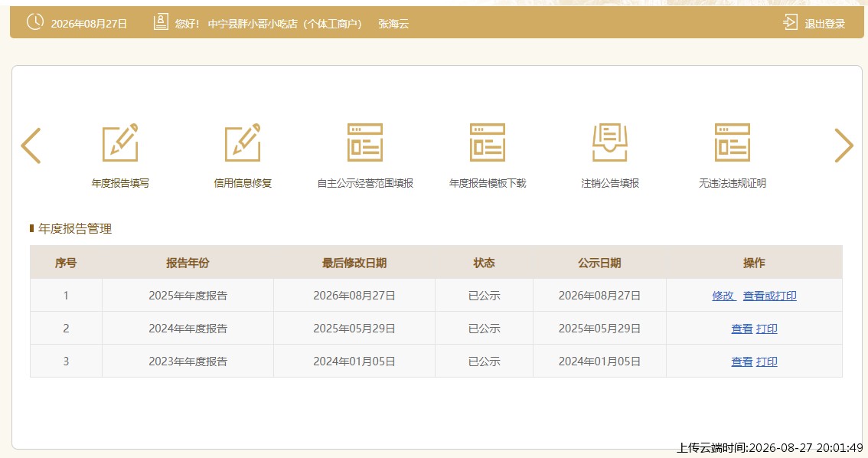
Task: Click the header date 2026年08月27日
Action: click(89, 24)
